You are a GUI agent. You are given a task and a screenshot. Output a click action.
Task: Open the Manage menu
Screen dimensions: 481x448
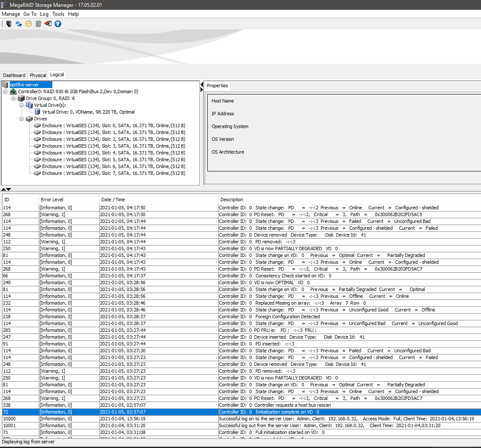point(11,14)
